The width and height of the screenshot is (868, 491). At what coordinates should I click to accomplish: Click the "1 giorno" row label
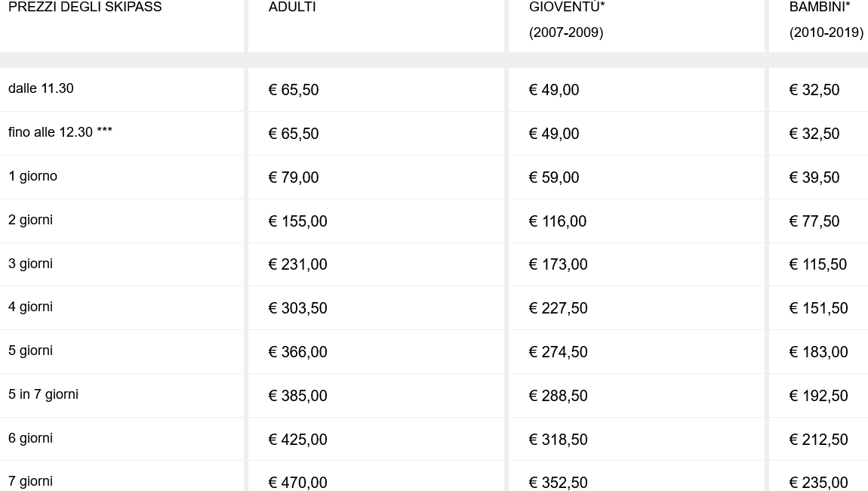coord(32,176)
